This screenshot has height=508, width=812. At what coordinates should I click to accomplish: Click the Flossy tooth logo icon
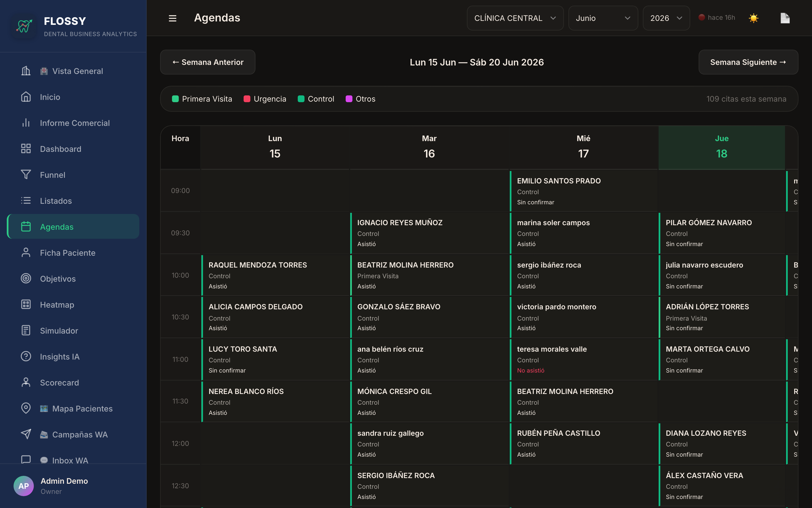pos(24,26)
